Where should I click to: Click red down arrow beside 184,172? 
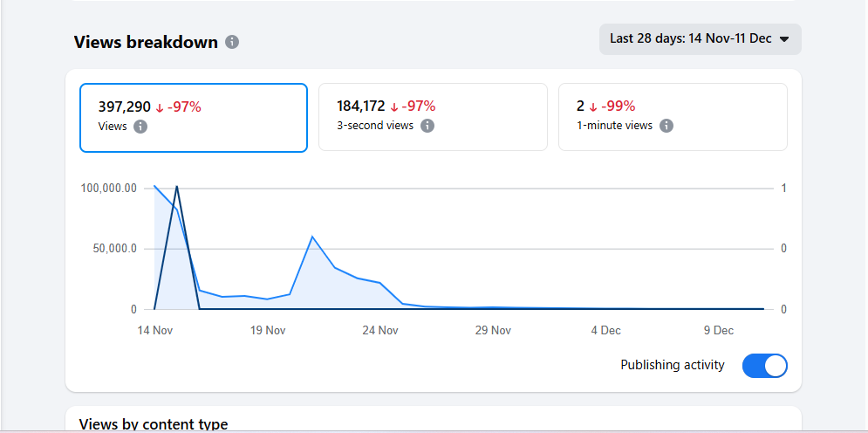coord(394,107)
